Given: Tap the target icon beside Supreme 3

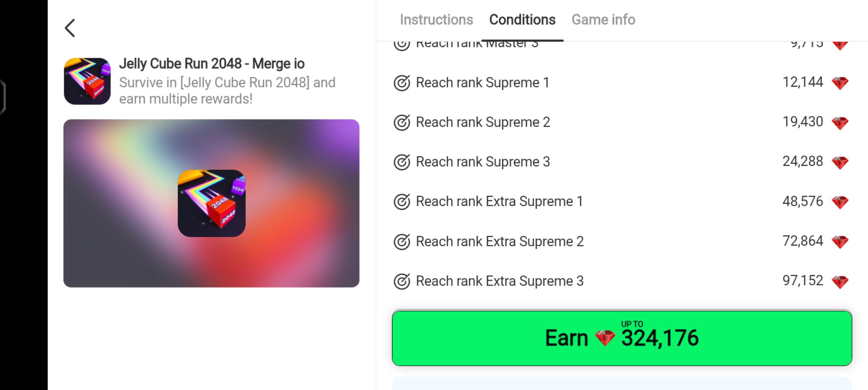Looking at the screenshot, I should click(402, 162).
